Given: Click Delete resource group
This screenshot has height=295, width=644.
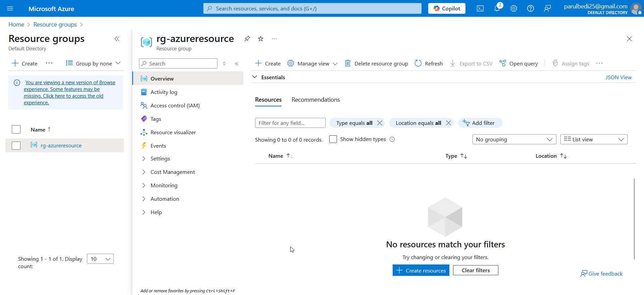Looking at the screenshot, I should [x=377, y=63].
